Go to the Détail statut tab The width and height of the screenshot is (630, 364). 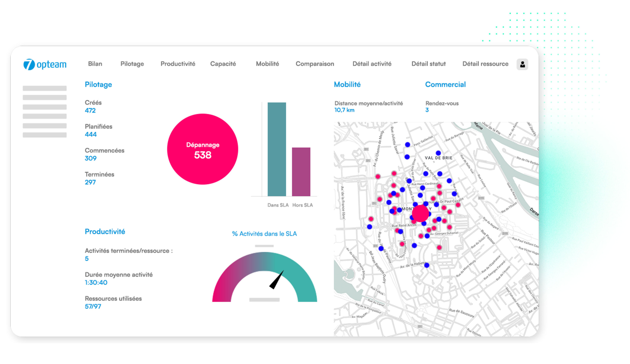pyautogui.click(x=428, y=64)
